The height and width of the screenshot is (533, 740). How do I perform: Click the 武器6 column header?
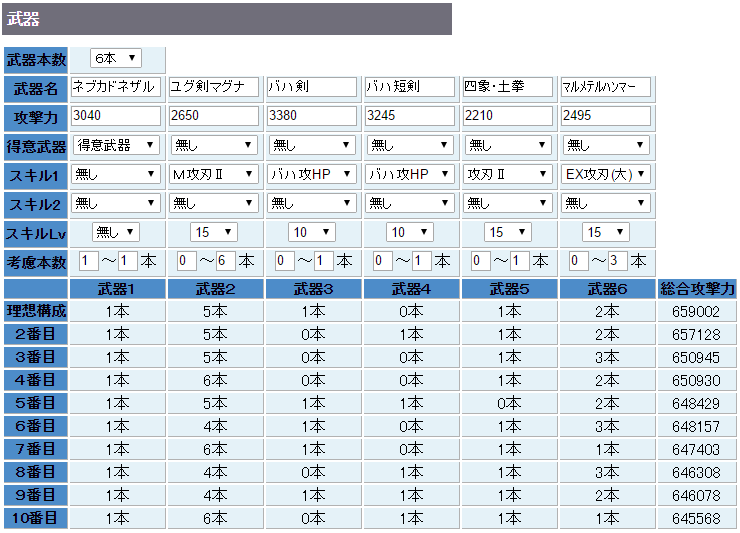(607, 288)
